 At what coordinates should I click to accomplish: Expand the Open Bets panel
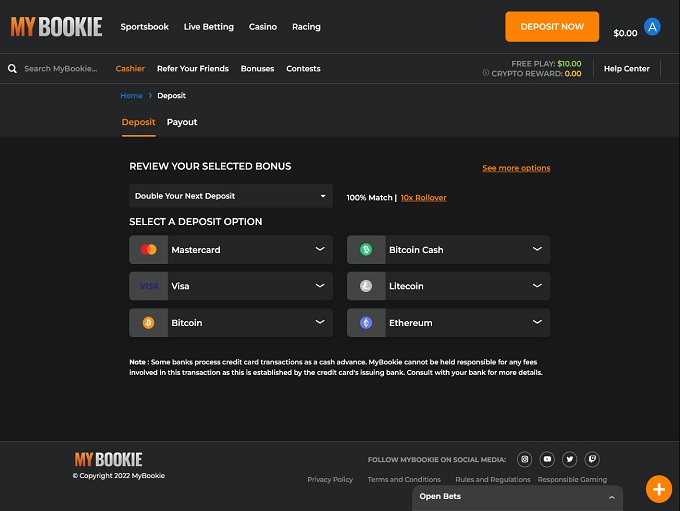517,497
